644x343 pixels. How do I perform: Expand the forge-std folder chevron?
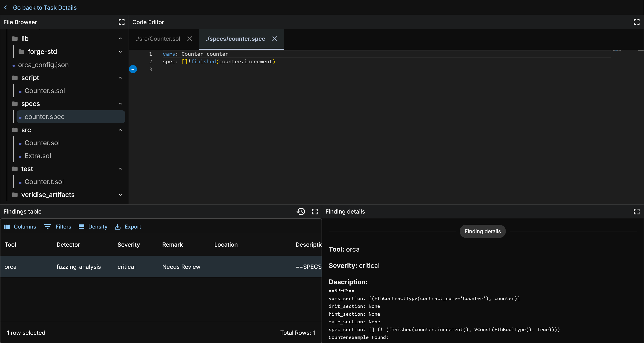coord(120,51)
